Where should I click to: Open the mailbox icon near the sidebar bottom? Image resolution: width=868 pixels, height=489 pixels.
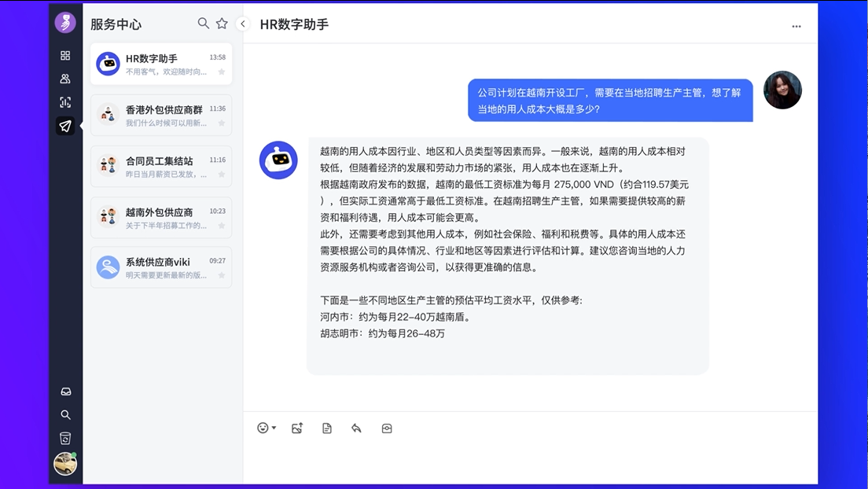[x=66, y=391]
